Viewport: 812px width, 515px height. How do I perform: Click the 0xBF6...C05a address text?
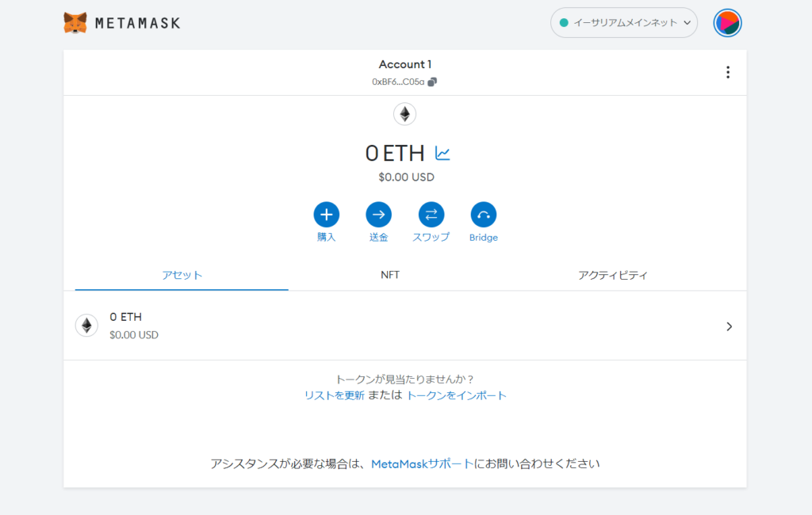[x=398, y=82]
